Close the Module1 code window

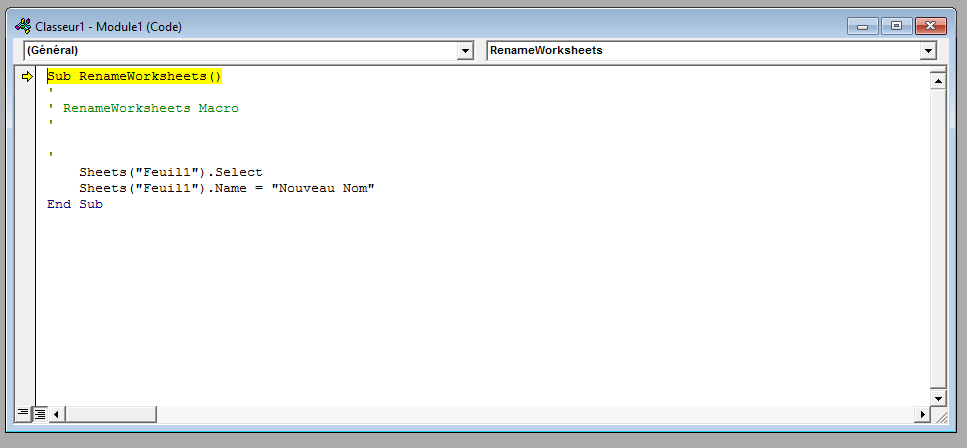click(931, 27)
